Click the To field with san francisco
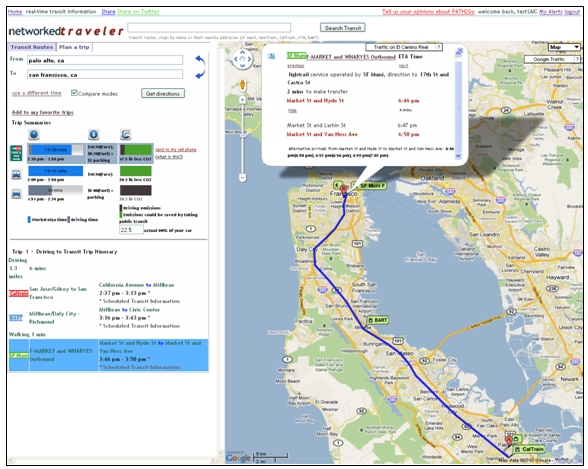 coord(105,74)
